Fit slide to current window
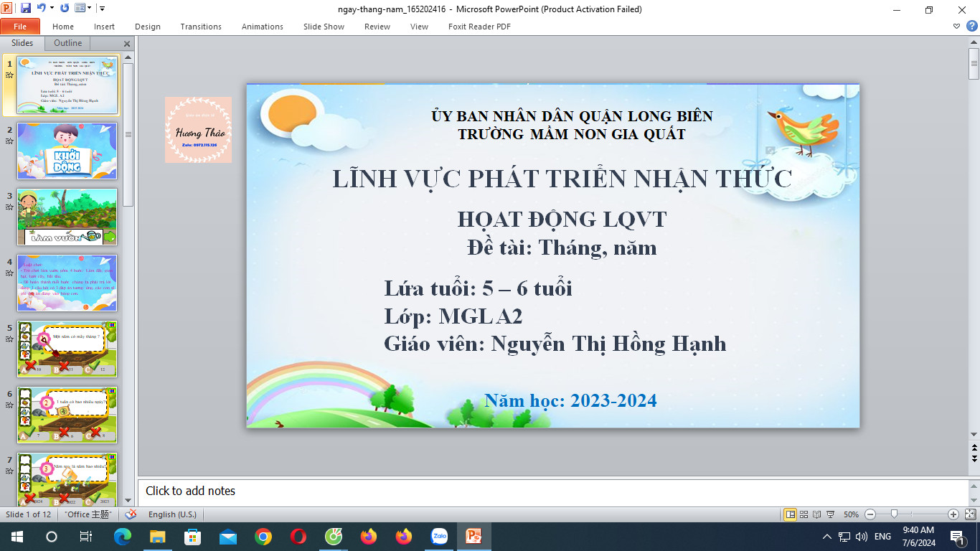980x551 pixels. point(970,514)
